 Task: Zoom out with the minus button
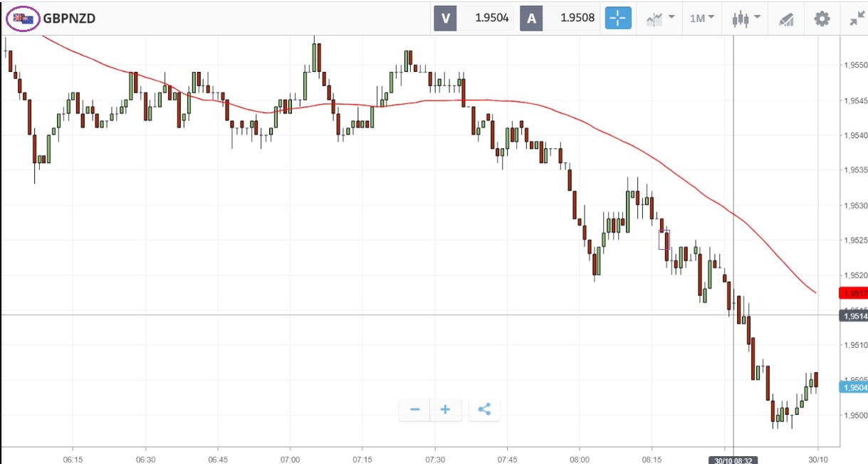pyautogui.click(x=414, y=409)
